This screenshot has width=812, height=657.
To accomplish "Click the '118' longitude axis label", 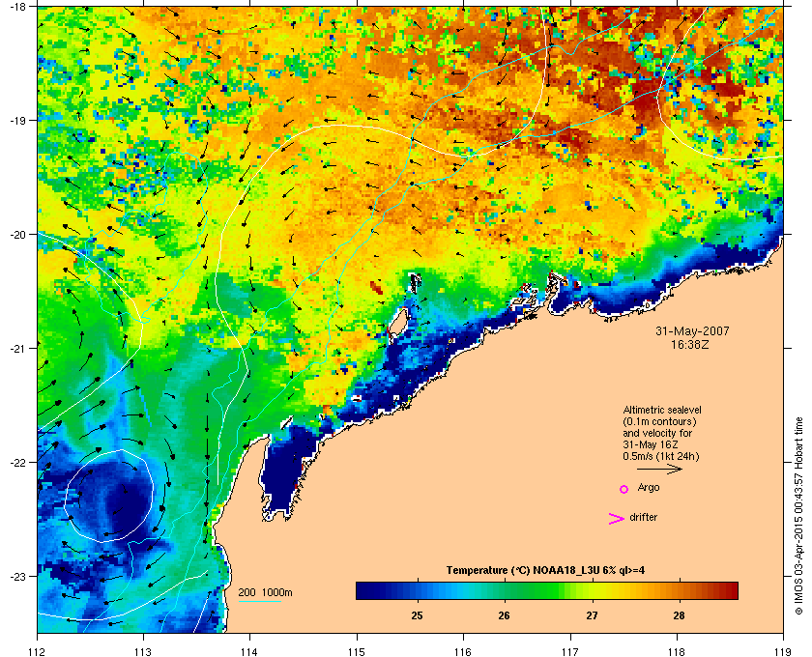I will click(x=677, y=651).
